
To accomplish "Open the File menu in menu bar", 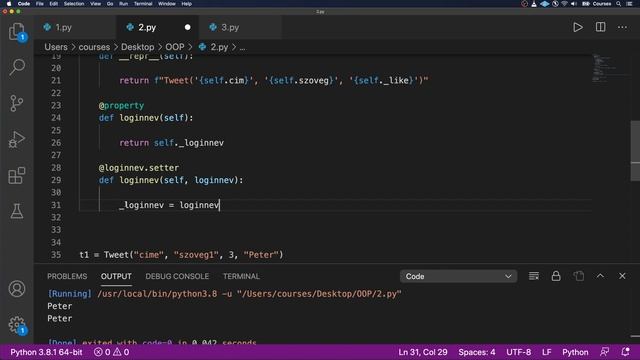I will 40,4.
